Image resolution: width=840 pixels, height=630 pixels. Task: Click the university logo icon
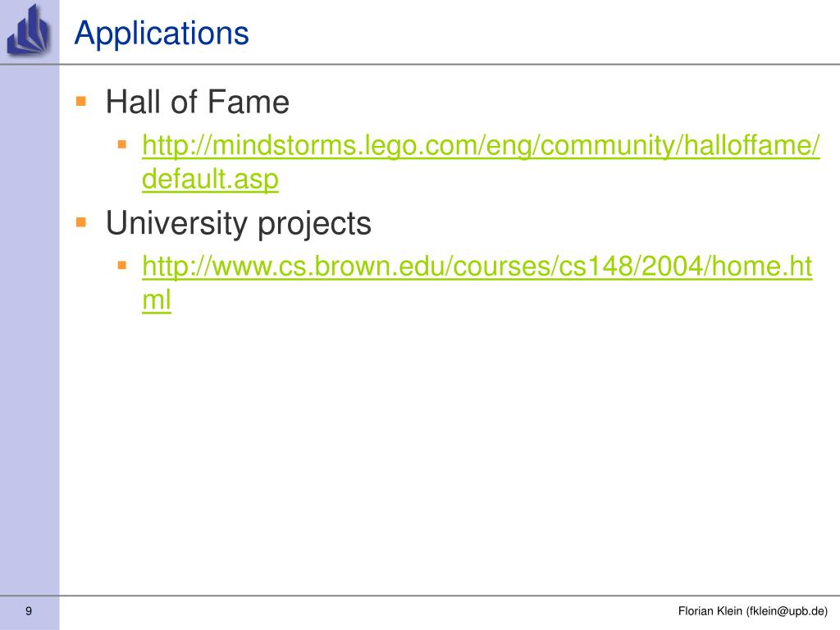tap(29, 30)
